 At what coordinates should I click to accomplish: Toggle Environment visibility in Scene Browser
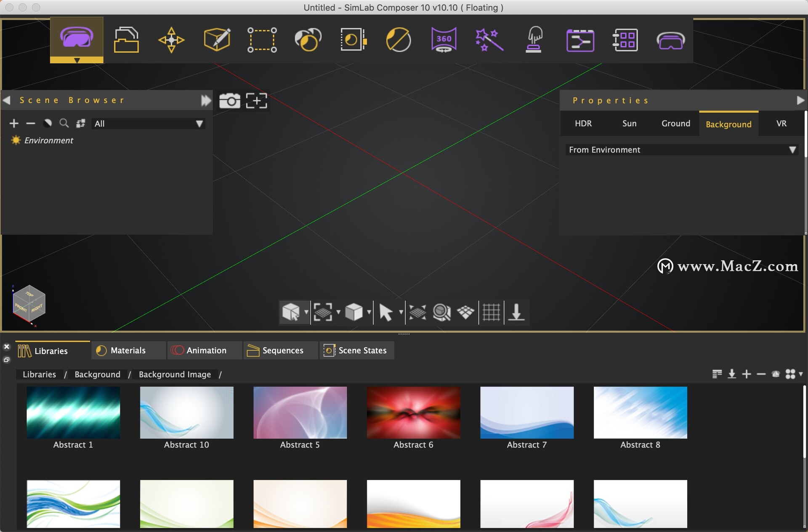[x=16, y=140]
